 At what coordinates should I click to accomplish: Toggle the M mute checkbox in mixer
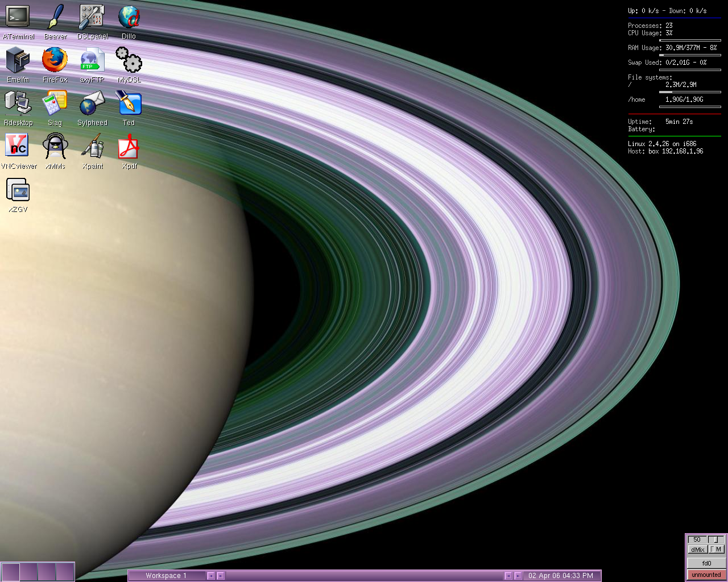[x=716, y=549]
